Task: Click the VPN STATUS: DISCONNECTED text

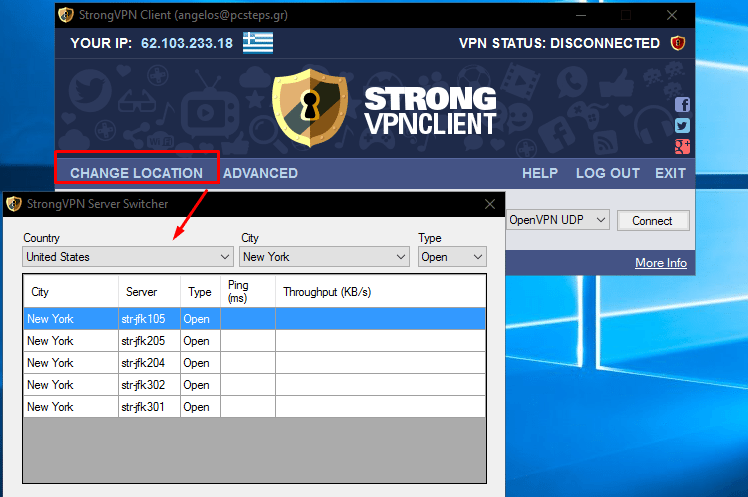Action: coord(559,43)
